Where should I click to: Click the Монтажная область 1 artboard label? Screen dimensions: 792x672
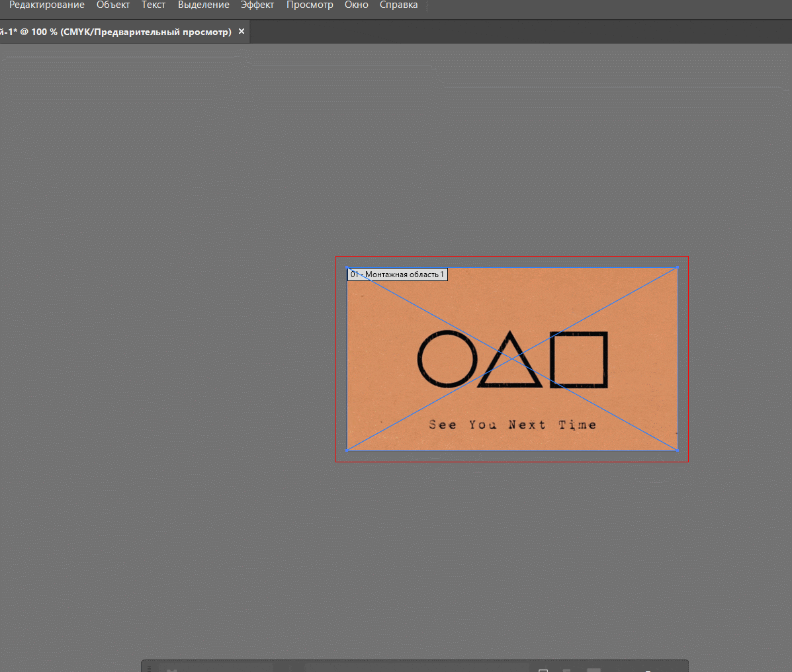click(x=398, y=274)
